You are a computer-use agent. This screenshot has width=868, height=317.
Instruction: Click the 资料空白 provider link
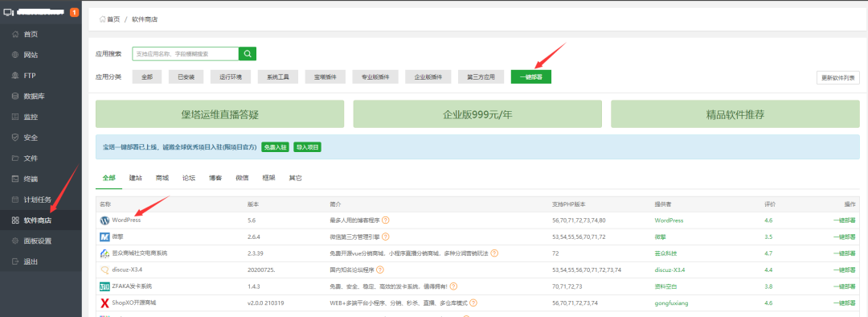(x=665, y=286)
